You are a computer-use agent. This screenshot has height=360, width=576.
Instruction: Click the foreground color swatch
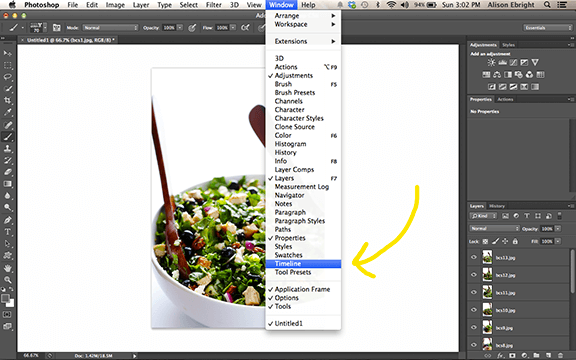coord(5,298)
